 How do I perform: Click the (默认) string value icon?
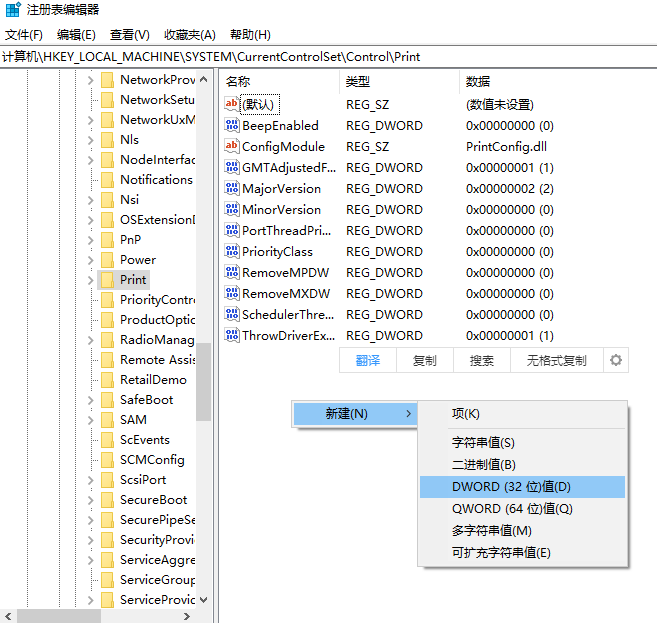tap(232, 104)
